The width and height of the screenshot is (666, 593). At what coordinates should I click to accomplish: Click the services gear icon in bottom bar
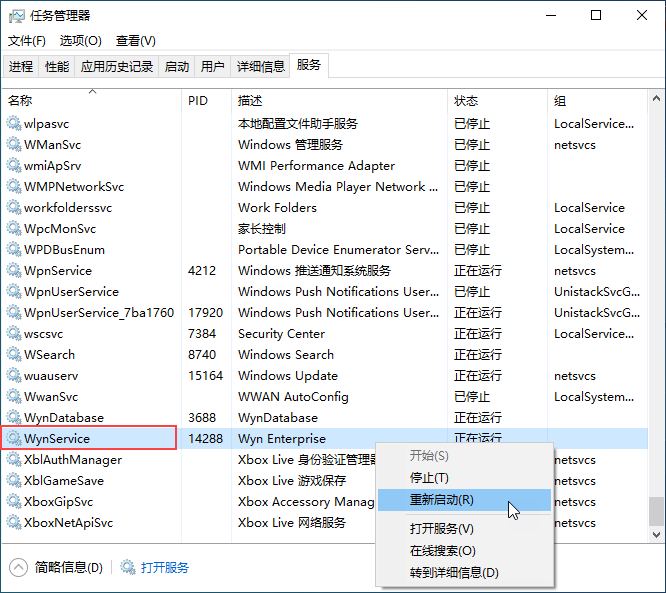(128, 568)
